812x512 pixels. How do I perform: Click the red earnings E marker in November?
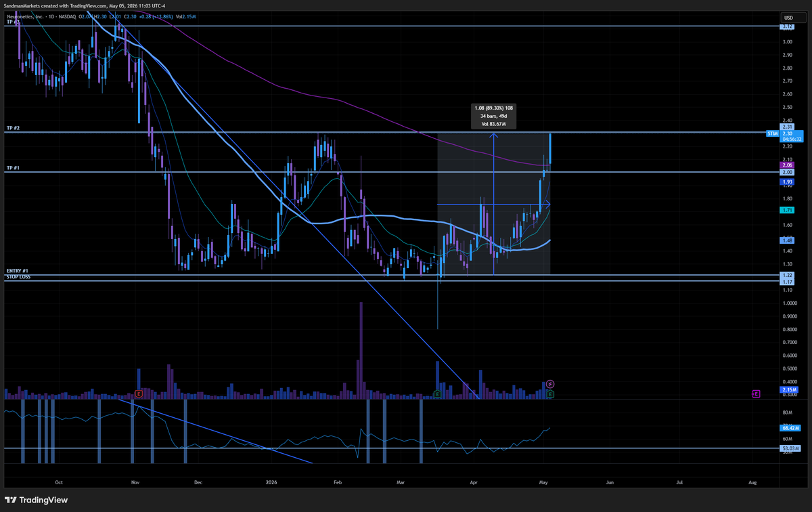138,393
